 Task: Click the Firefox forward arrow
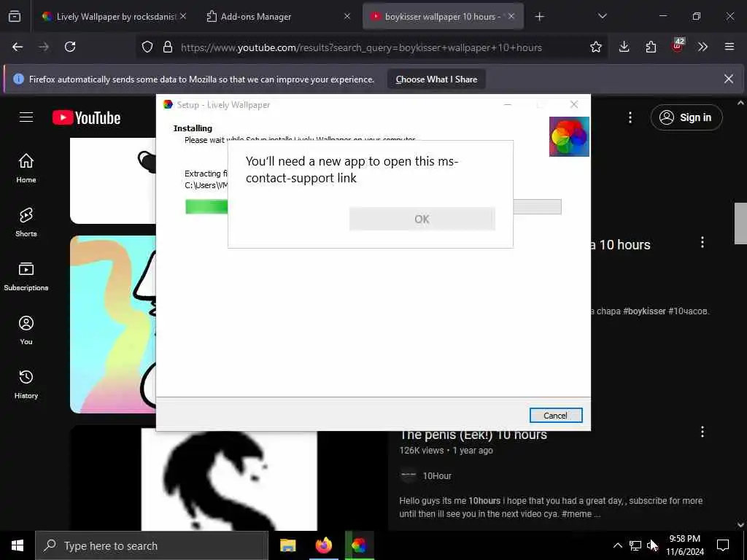43,47
